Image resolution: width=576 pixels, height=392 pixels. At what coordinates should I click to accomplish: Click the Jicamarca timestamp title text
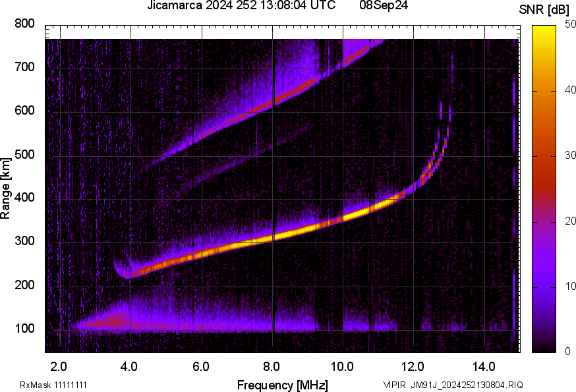[x=243, y=7]
